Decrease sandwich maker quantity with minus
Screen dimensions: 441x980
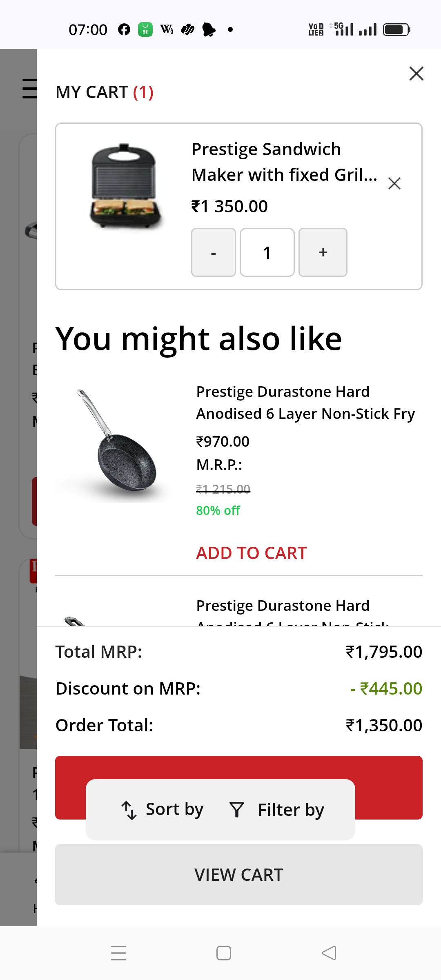coord(213,252)
